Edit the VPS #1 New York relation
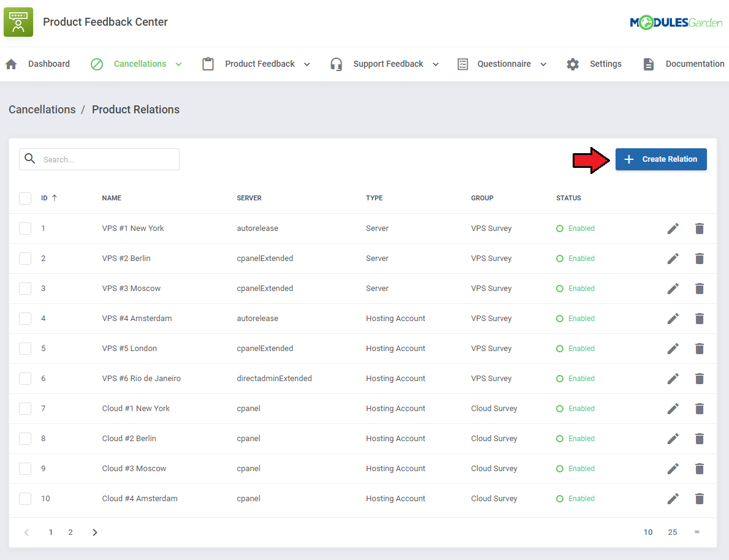The width and height of the screenshot is (729, 560). click(673, 229)
